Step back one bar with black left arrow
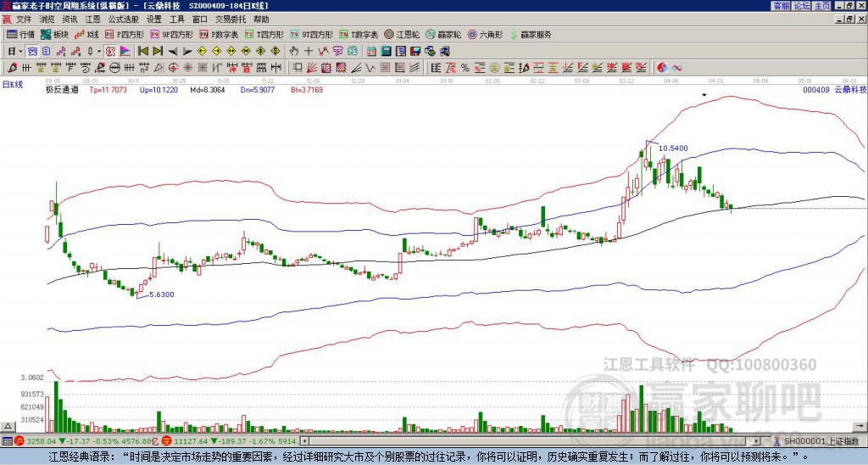Screen dimensions: 868x465 click(x=173, y=52)
